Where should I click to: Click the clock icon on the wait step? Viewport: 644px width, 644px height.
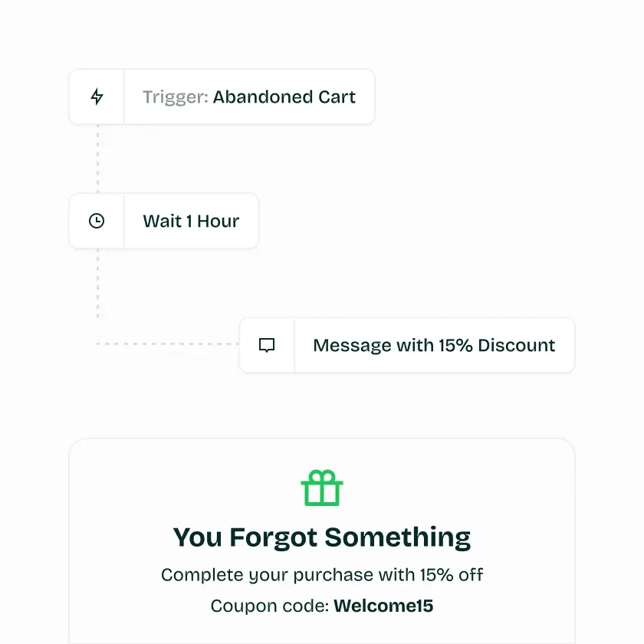point(97,221)
